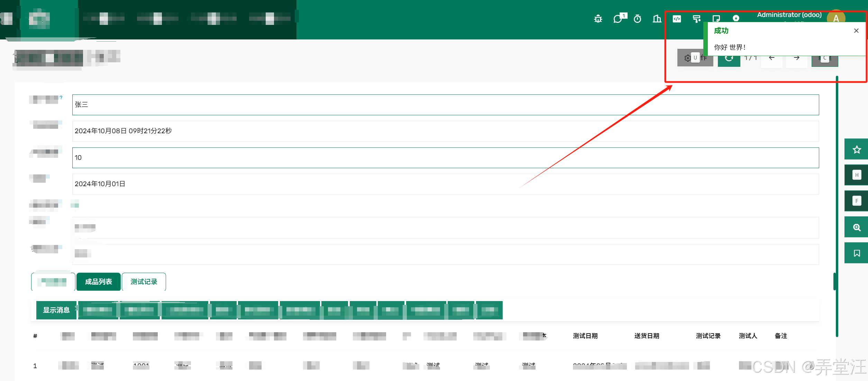Click the number field containing 10
This screenshot has width=868, height=381.
(x=445, y=158)
